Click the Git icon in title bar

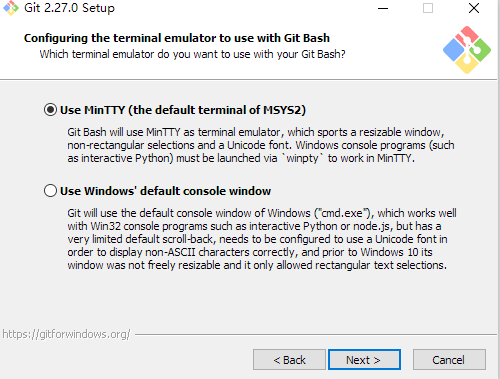pos(11,8)
